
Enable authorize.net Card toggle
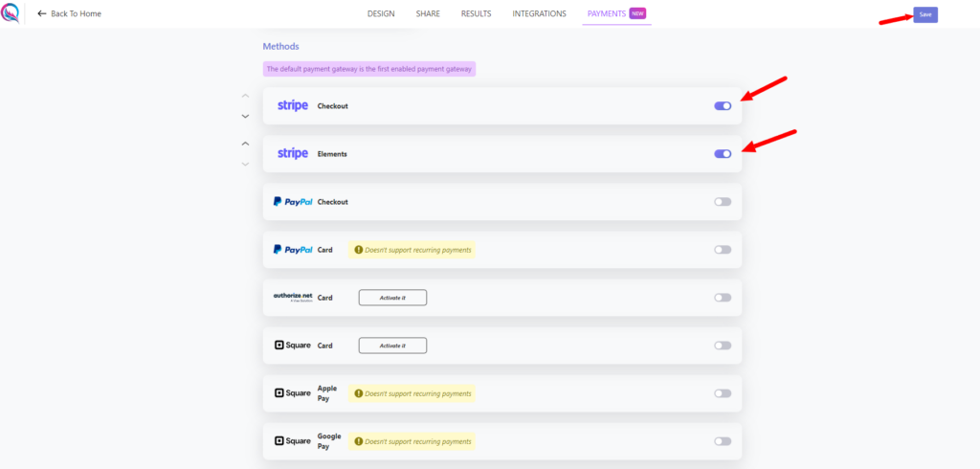click(723, 298)
